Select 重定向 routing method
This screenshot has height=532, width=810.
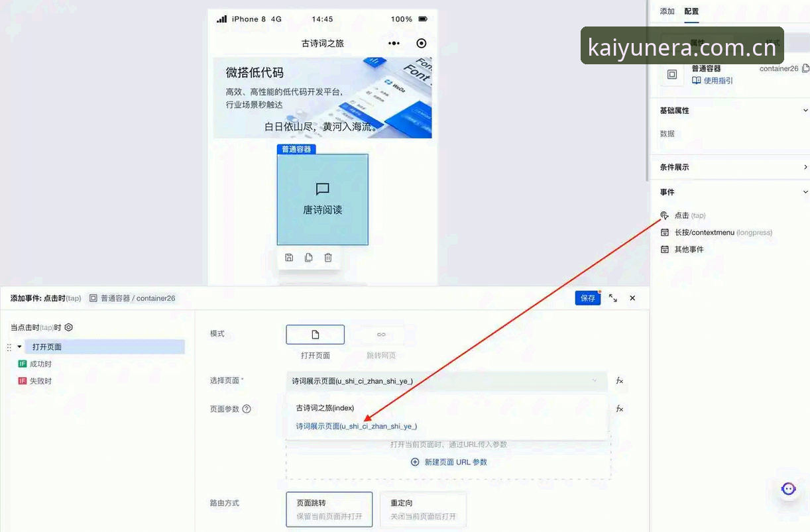[424, 509]
